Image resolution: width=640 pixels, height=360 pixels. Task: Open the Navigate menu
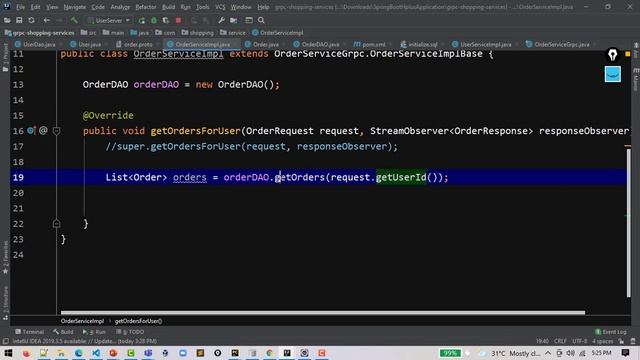[75, 7]
